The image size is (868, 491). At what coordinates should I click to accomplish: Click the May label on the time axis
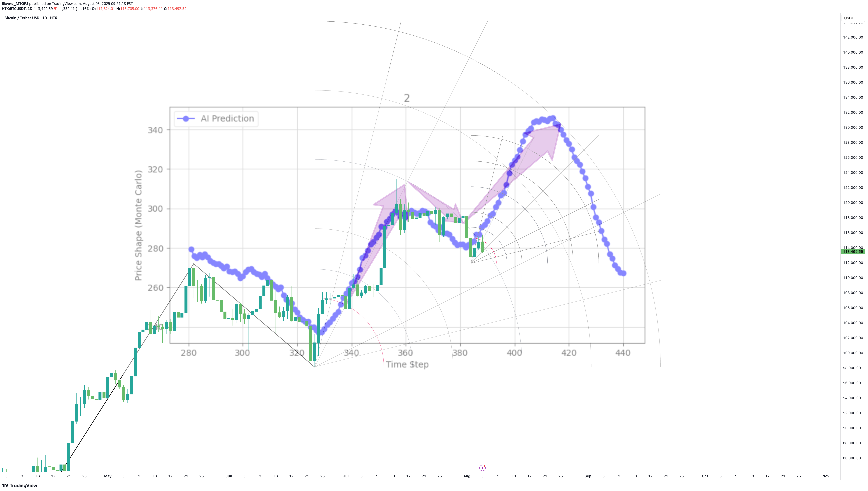point(108,476)
